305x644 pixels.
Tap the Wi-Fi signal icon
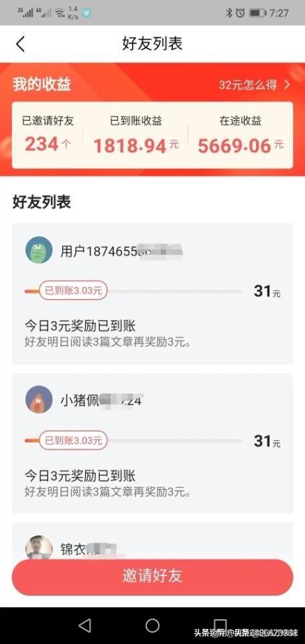[x=60, y=13]
